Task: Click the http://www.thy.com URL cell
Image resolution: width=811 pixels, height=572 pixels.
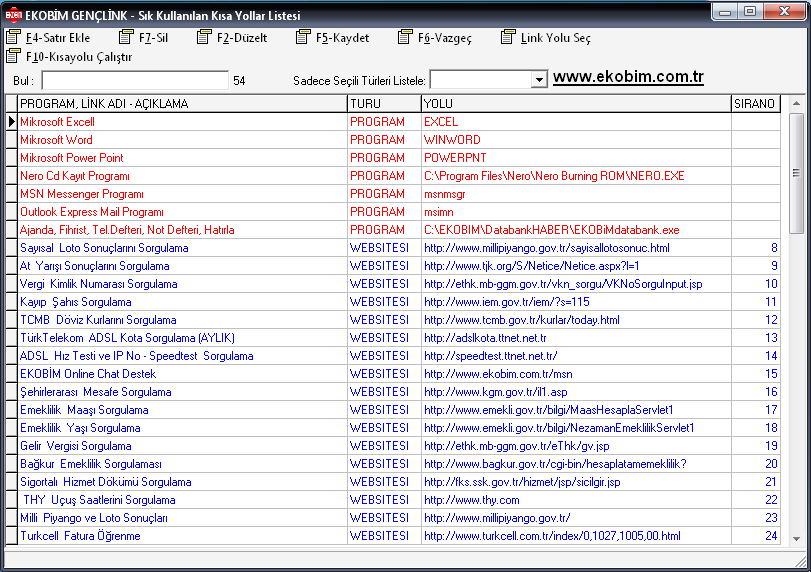Action: (577, 500)
